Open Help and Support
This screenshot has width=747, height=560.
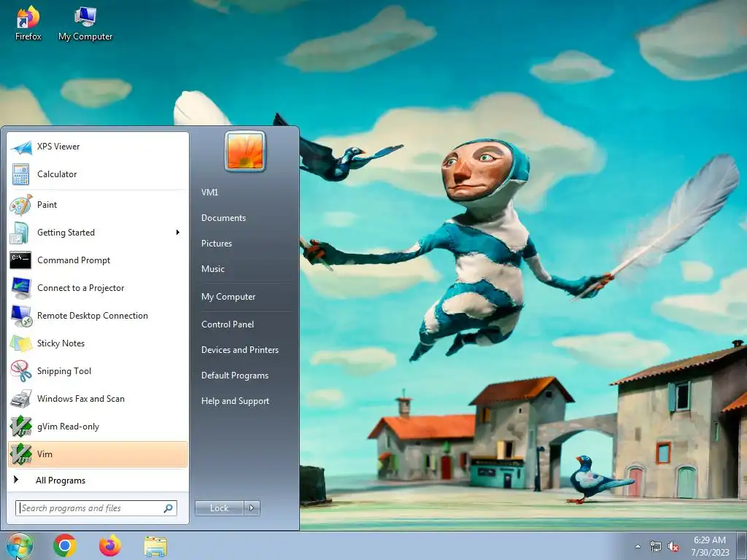236,401
